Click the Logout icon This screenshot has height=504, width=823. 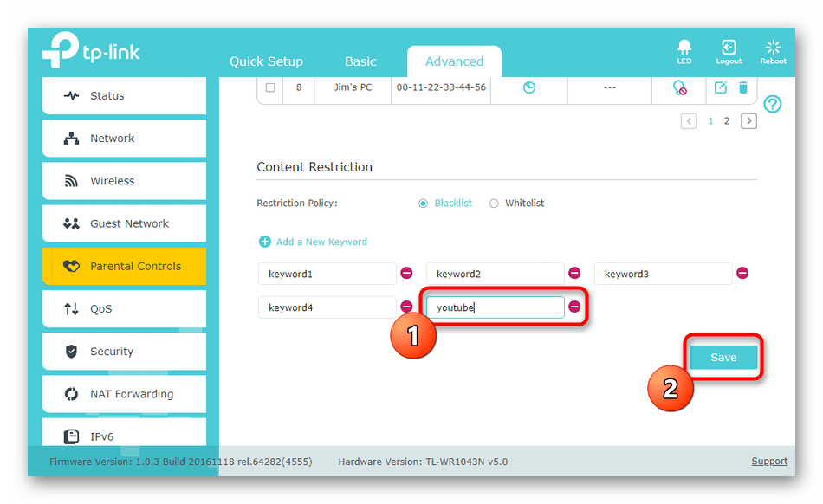(x=729, y=48)
